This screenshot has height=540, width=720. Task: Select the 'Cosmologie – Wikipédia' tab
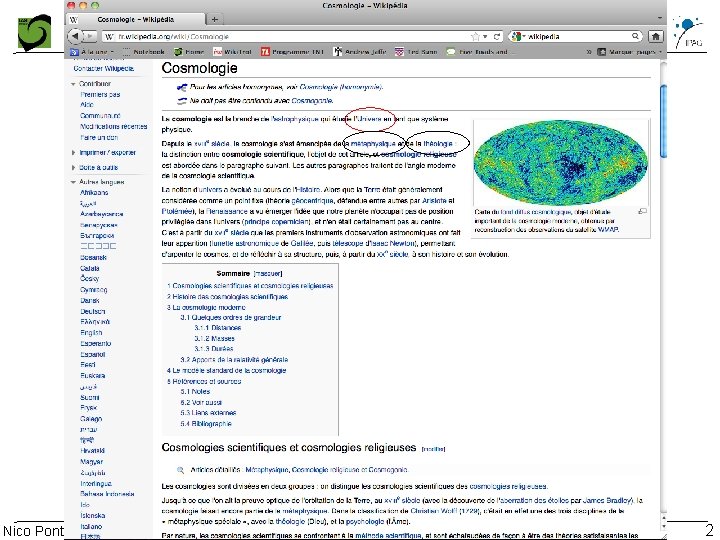tap(136, 19)
